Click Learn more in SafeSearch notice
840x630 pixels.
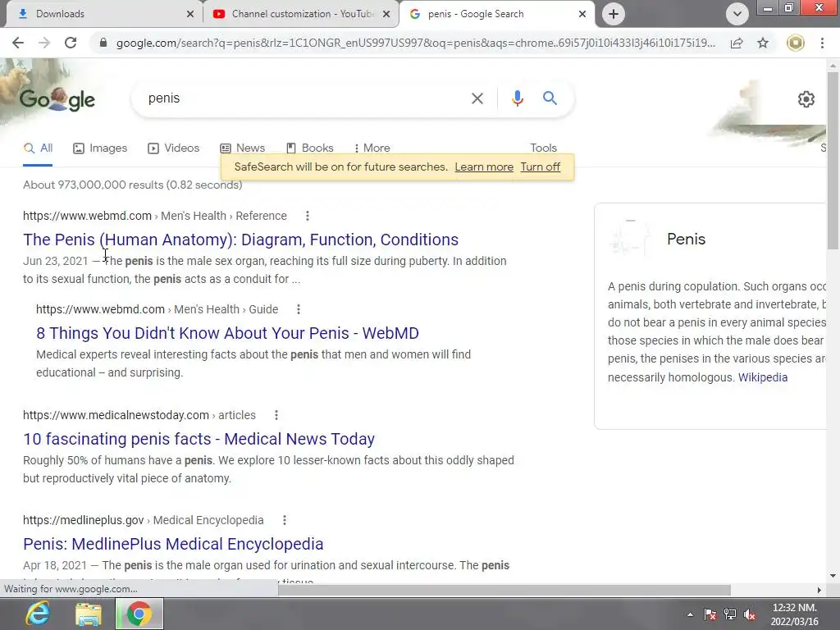click(484, 167)
